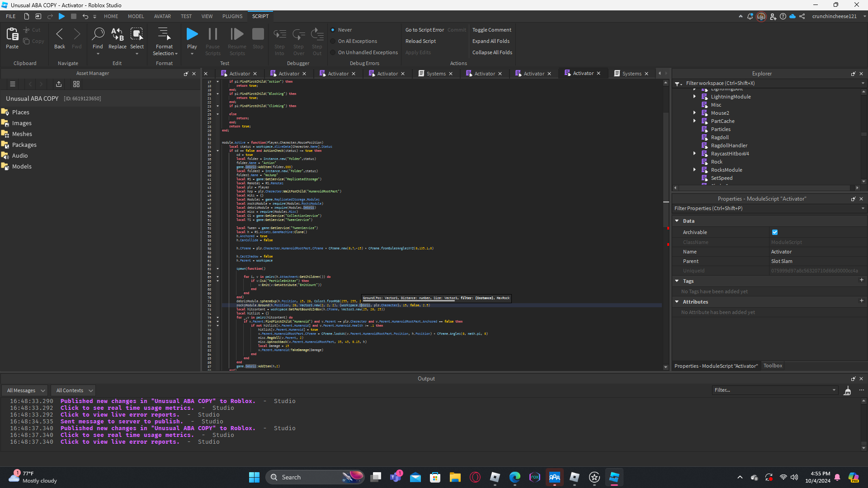Select the LightningModule script in Explorer
Image resolution: width=868 pixels, height=488 pixels.
pos(731,97)
